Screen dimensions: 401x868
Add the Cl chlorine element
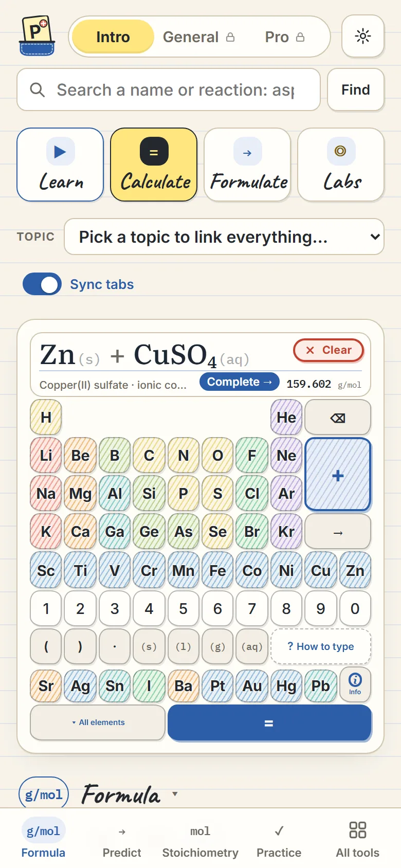252,494
